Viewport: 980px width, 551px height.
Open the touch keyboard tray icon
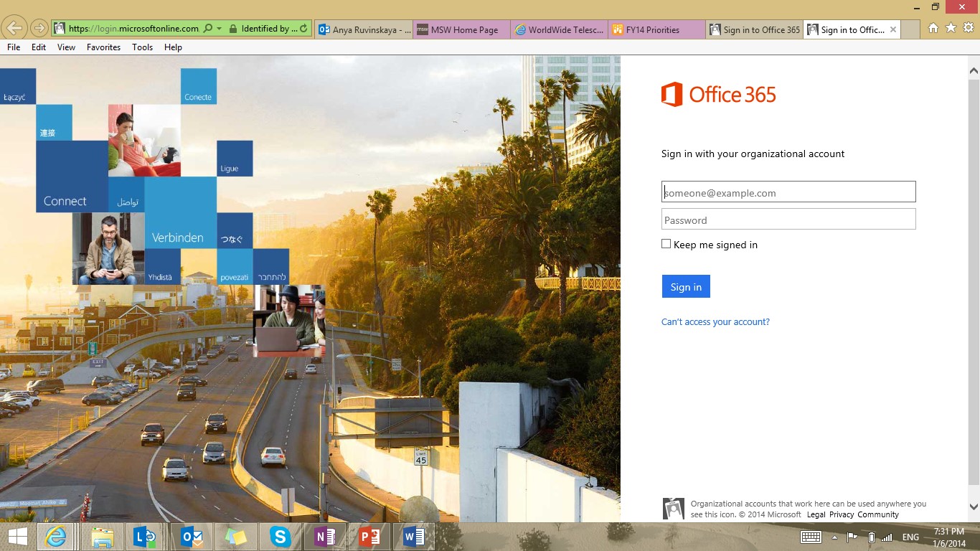[811, 537]
